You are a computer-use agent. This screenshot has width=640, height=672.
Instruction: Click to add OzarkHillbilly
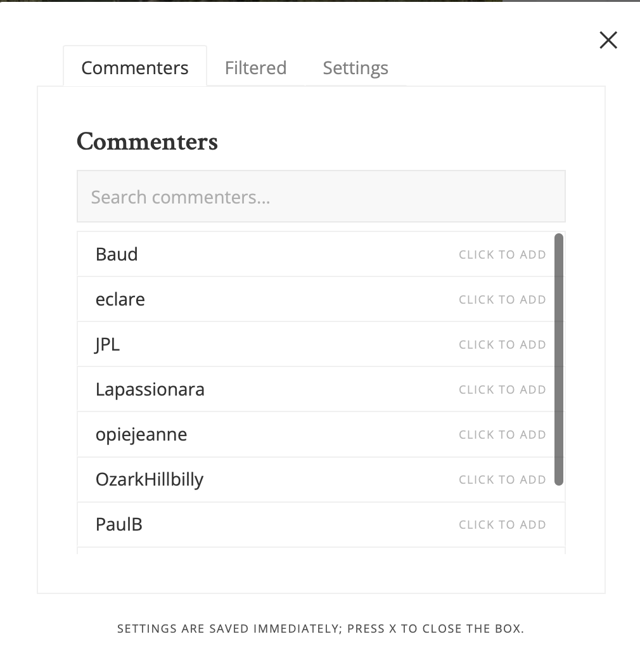point(502,479)
